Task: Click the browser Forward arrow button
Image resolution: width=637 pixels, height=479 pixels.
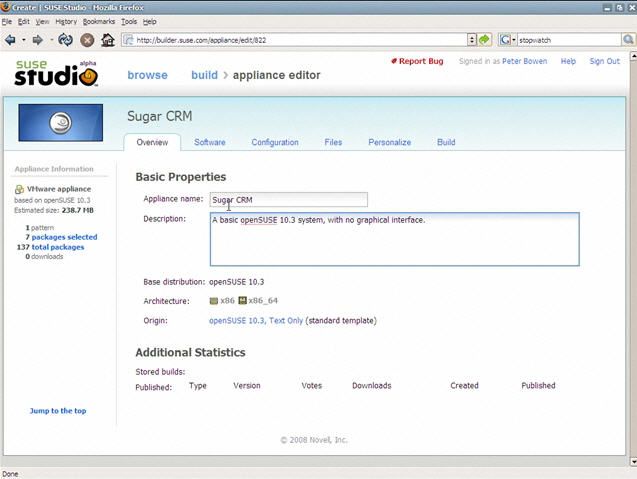Action: click(x=37, y=40)
